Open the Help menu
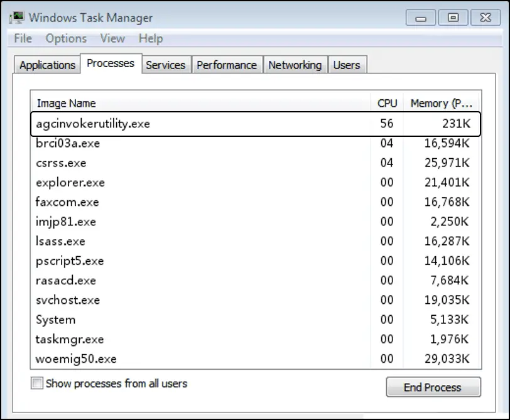The image size is (510, 420). pyautogui.click(x=151, y=38)
